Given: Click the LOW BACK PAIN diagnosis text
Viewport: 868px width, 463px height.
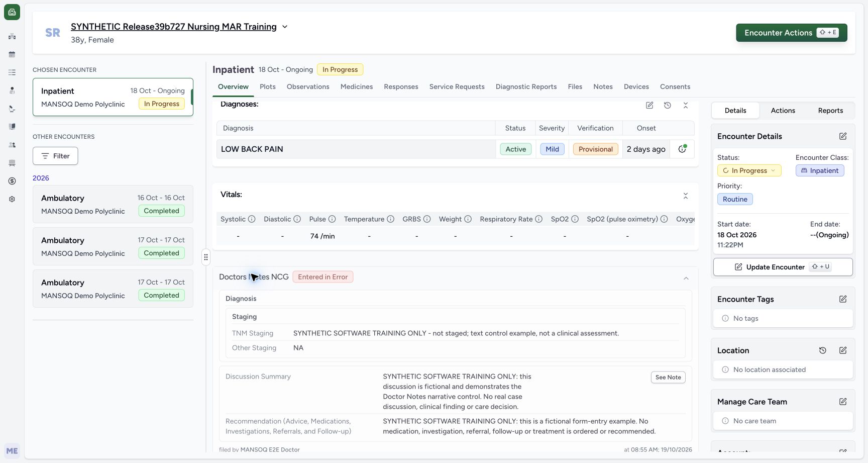Looking at the screenshot, I should 252,149.
